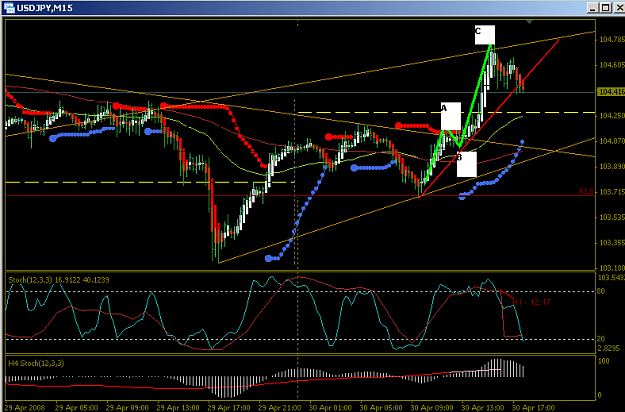Click the 103.535 price axis label

coord(612,217)
